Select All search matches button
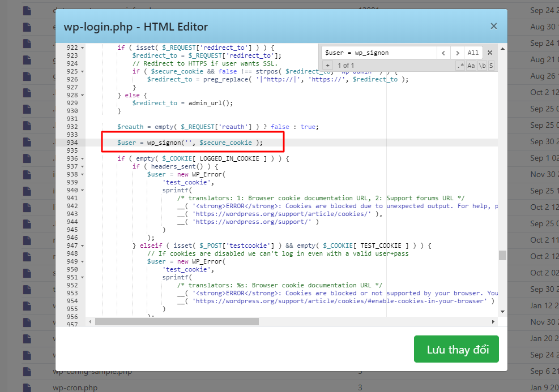 pyautogui.click(x=473, y=53)
